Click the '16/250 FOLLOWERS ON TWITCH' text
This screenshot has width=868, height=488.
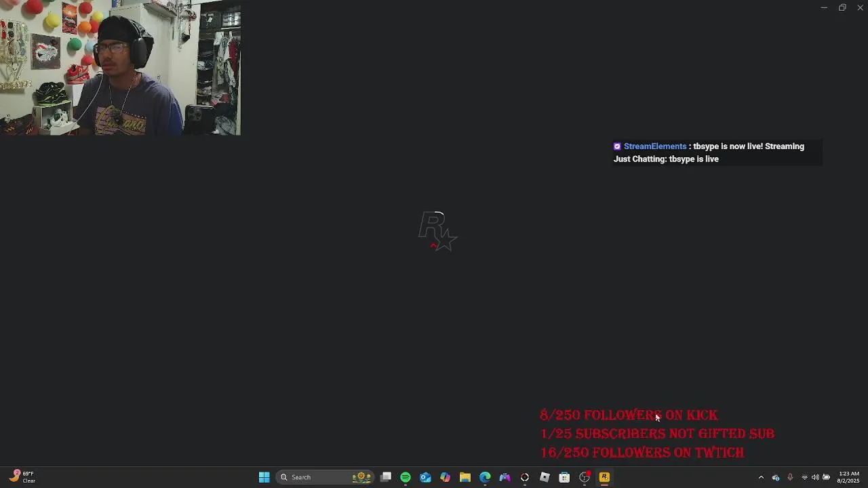click(642, 452)
